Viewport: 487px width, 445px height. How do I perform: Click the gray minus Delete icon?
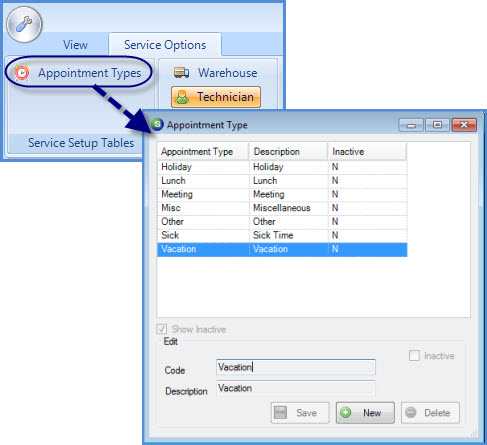coord(411,413)
